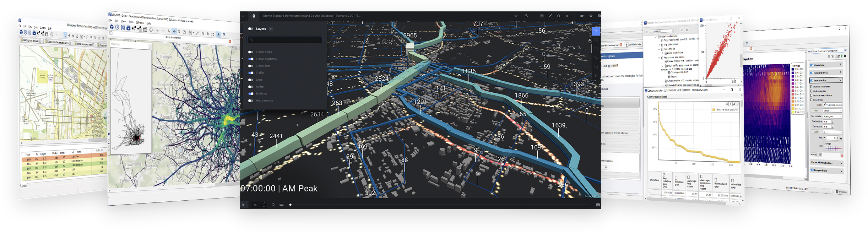Viewport: 868px width, 233px height.
Task: Click the blue play-document icon in the LTS2018 toolbar
Action: [x=129, y=28]
